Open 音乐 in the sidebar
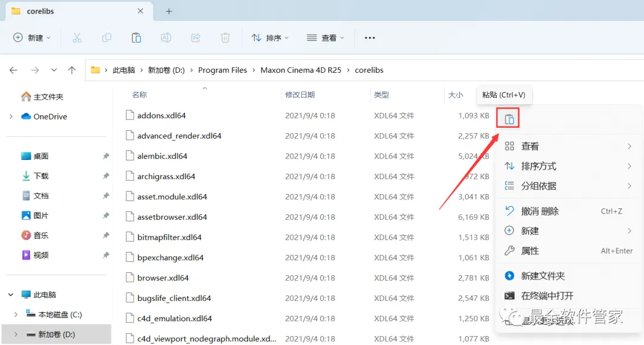The image size is (644, 345). [x=35, y=235]
